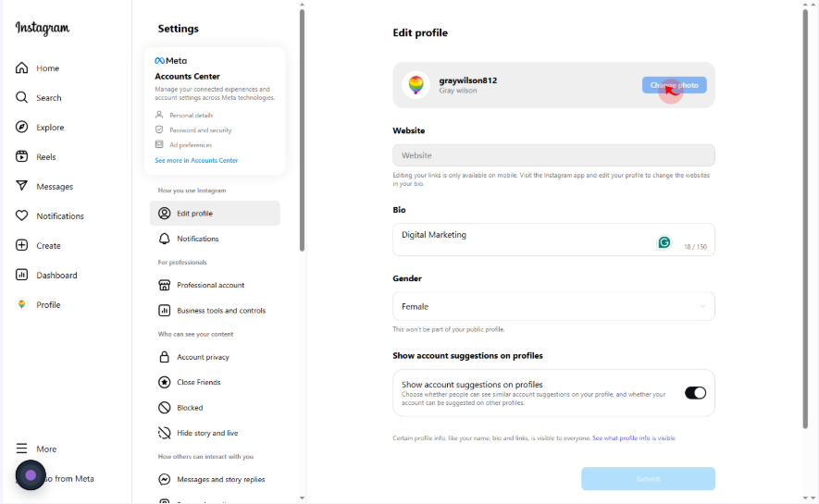Image resolution: width=819 pixels, height=504 pixels.
Task: Click the Grammarly icon in the Bio field
Action: tap(664, 242)
